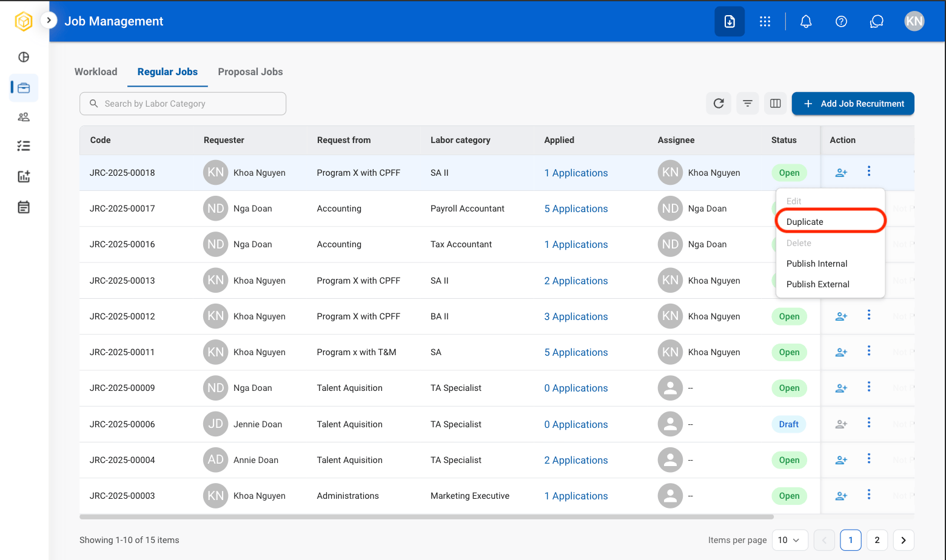
Task: Open the KN user profile avatar
Action: point(914,21)
